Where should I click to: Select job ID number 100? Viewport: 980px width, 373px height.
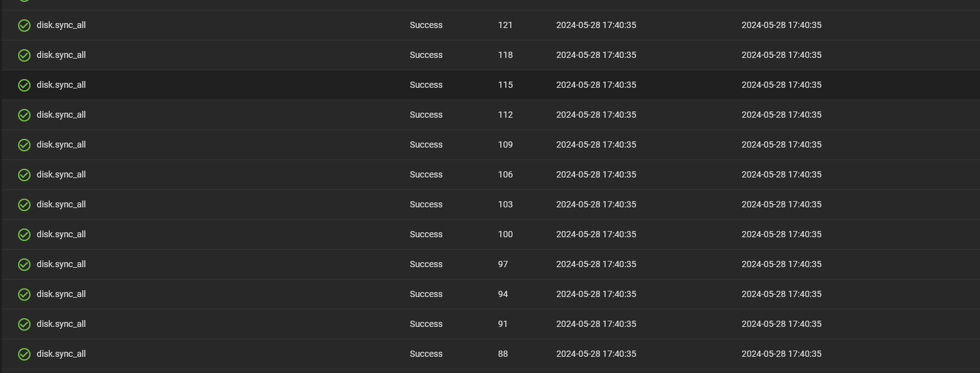pyautogui.click(x=505, y=234)
